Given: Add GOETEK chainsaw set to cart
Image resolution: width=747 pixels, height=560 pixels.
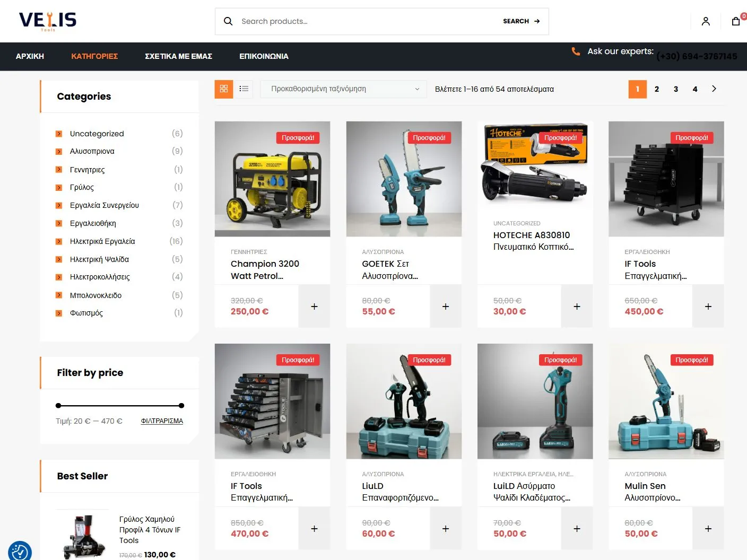Looking at the screenshot, I should coord(446,307).
